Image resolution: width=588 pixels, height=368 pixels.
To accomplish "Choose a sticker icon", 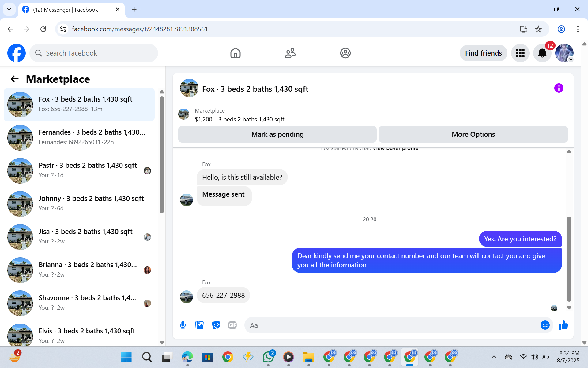I will [x=216, y=325].
